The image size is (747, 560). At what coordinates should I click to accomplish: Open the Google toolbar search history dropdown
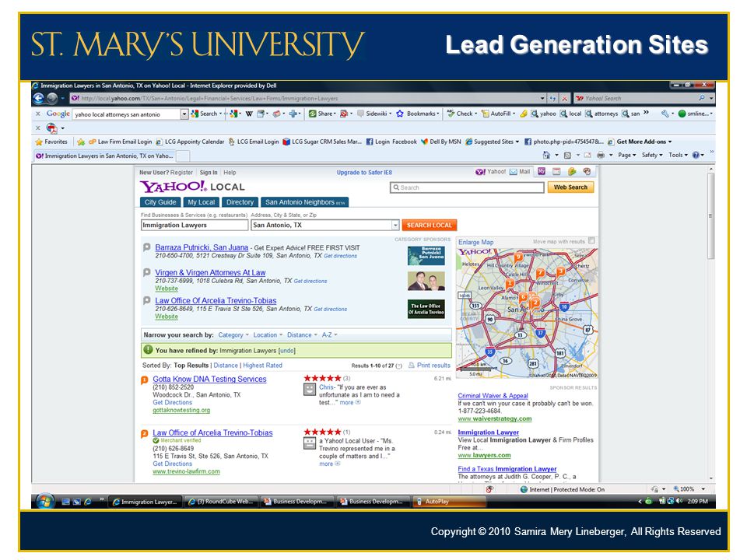click(184, 114)
